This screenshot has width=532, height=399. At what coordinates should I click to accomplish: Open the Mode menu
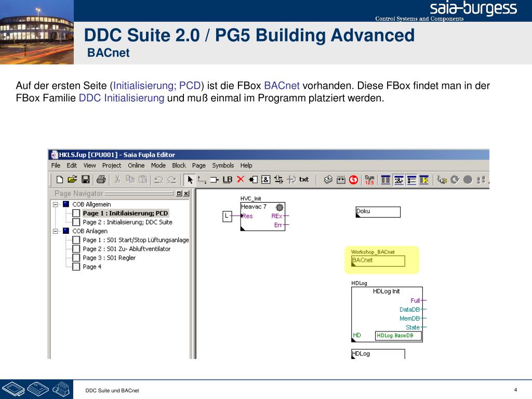(158, 165)
